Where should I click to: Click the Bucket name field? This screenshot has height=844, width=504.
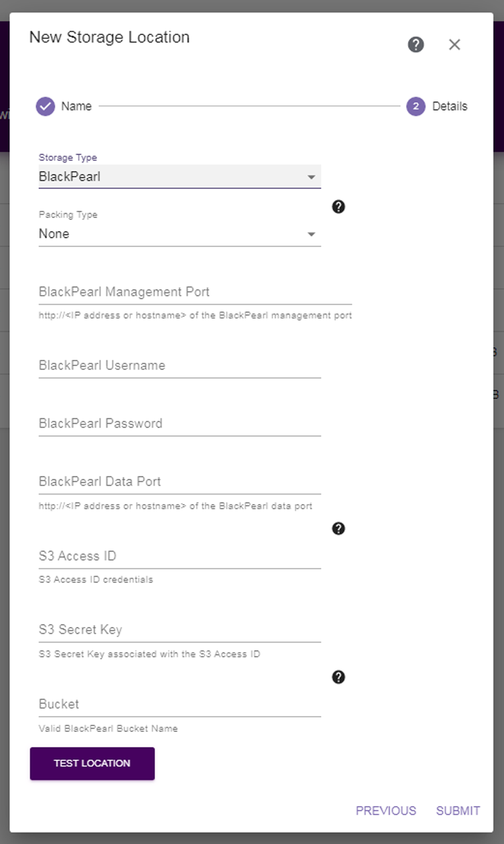click(178, 704)
